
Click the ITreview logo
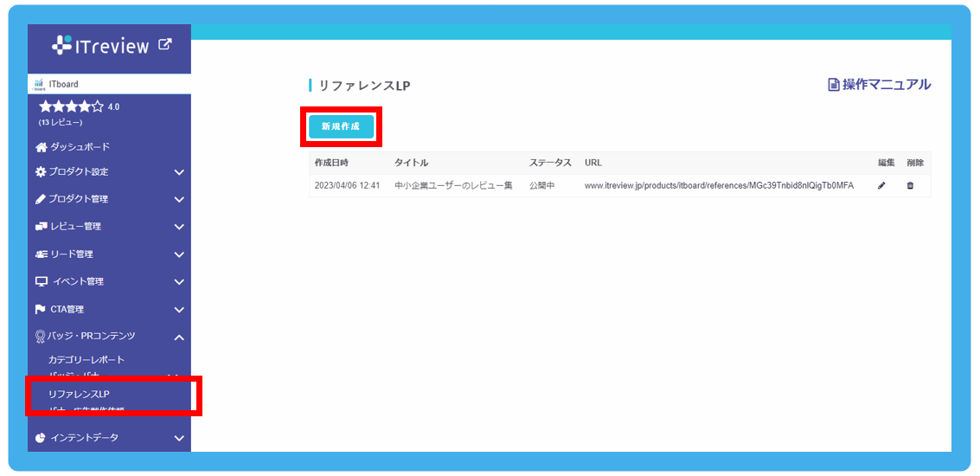click(x=100, y=46)
